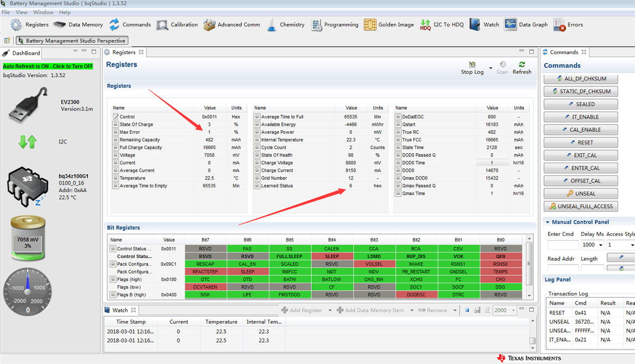Open the Window menu

tap(43, 12)
